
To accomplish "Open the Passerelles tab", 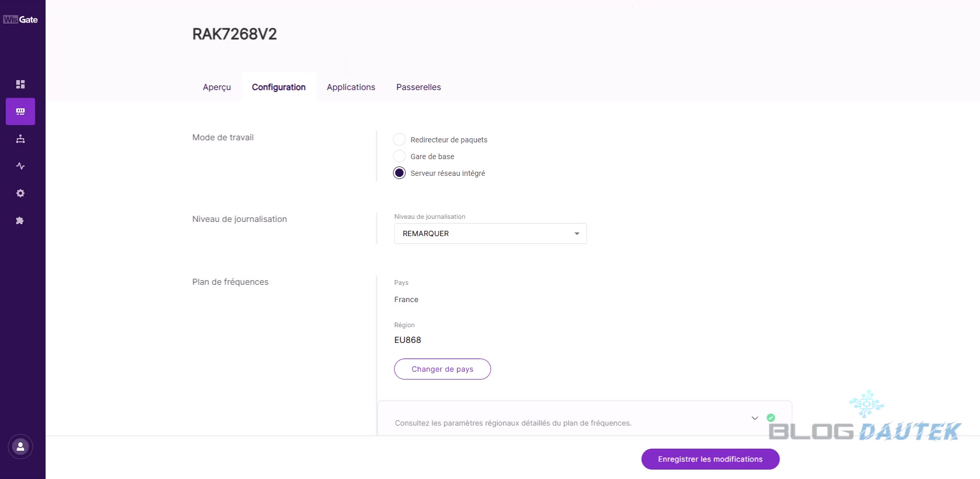I will coord(418,87).
